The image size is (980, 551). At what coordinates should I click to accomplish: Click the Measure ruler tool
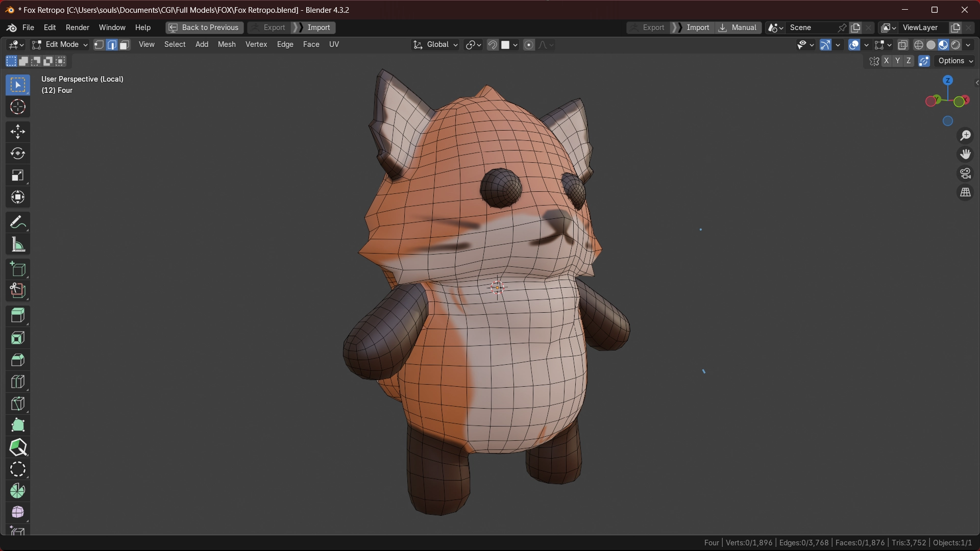click(18, 244)
